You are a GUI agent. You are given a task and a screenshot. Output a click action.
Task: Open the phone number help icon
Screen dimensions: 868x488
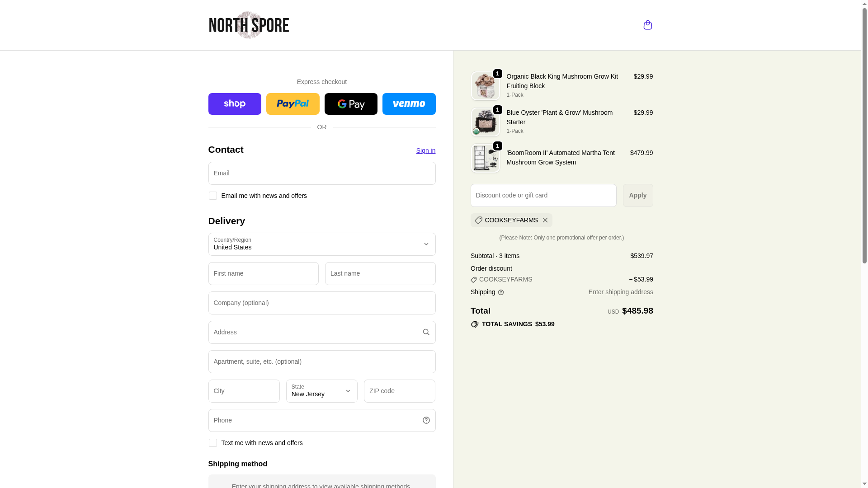click(x=426, y=420)
